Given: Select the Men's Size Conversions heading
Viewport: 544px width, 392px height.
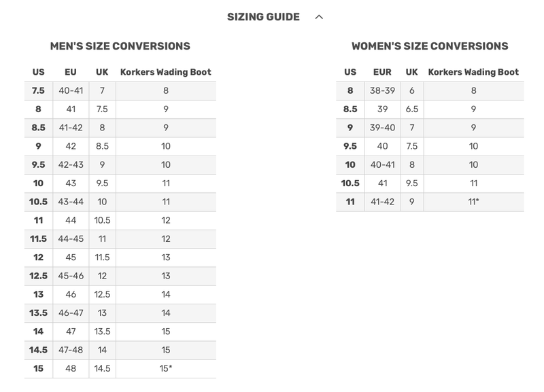Looking at the screenshot, I should coord(121,45).
